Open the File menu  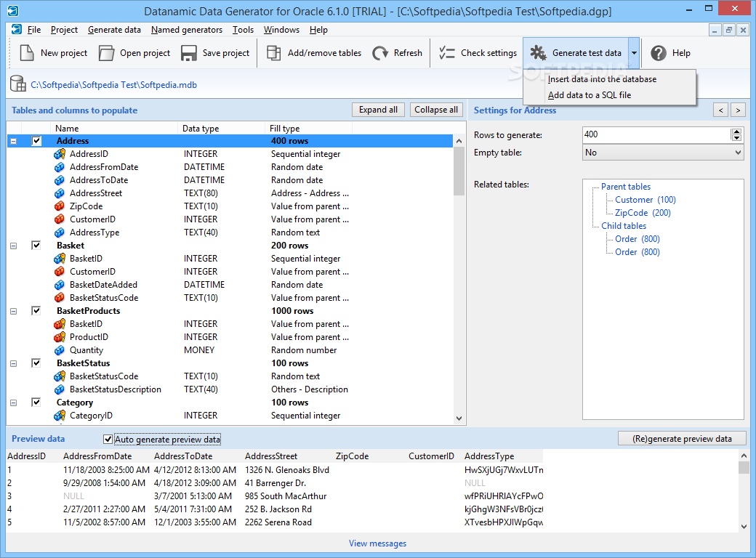click(33, 29)
